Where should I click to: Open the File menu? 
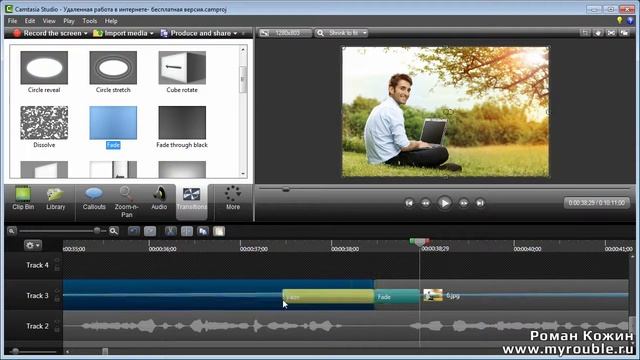[13, 21]
